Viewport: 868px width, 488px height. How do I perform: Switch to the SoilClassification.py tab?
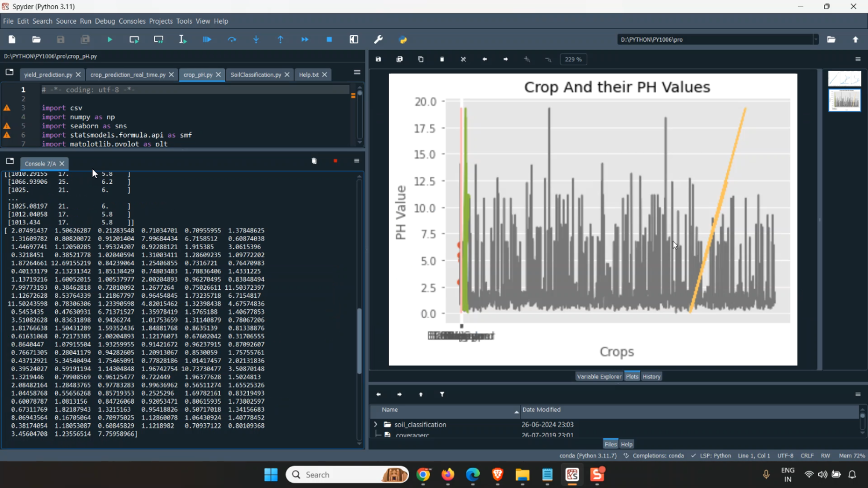[x=255, y=75]
